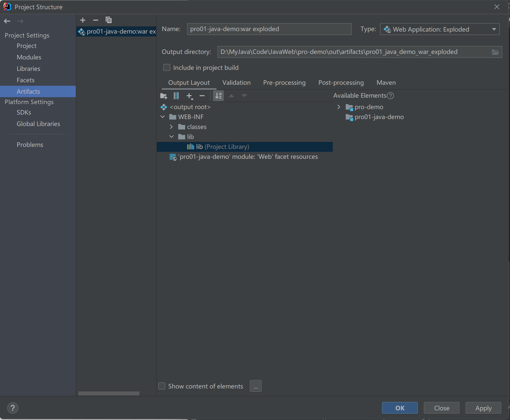
Task: Add a new artifact with plus icon
Action: (83, 20)
